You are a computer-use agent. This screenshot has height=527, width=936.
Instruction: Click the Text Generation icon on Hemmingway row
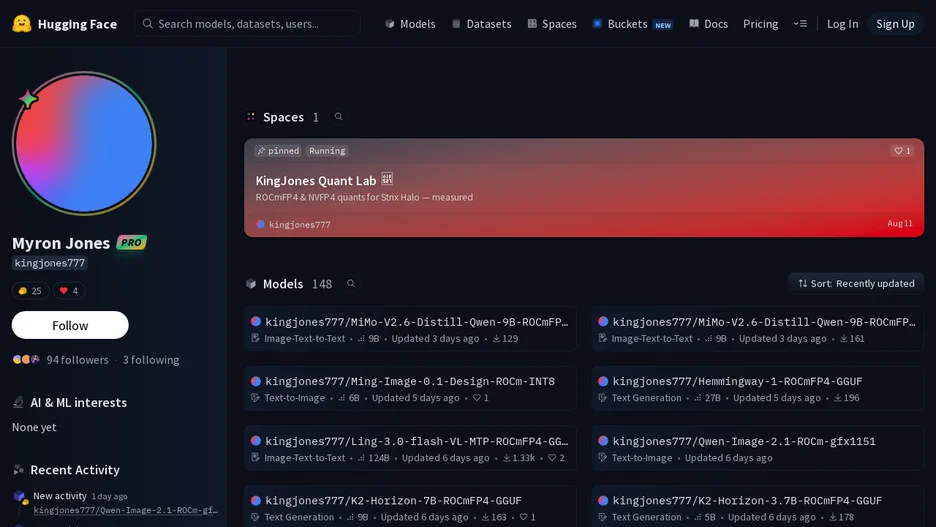pyautogui.click(x=603, y=398)
